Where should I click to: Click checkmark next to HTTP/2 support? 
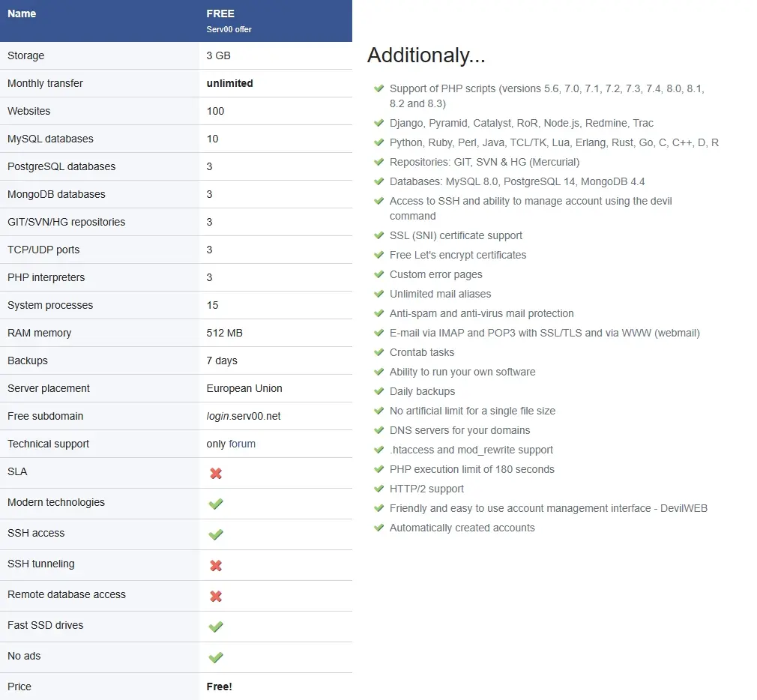coord(379,489)
